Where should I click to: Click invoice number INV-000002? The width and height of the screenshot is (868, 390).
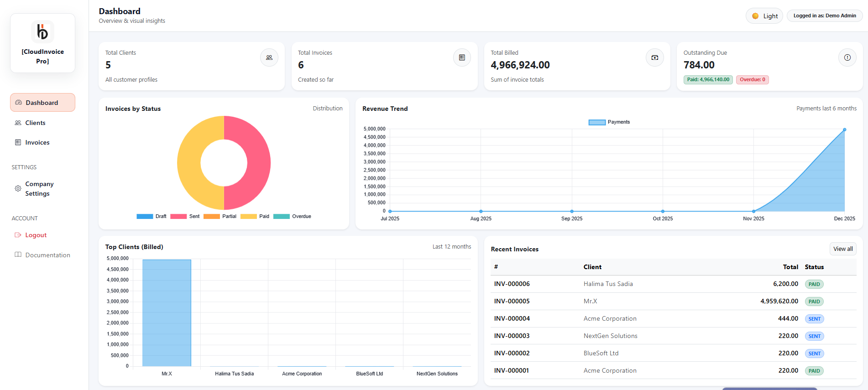click(x=512, y=353)
